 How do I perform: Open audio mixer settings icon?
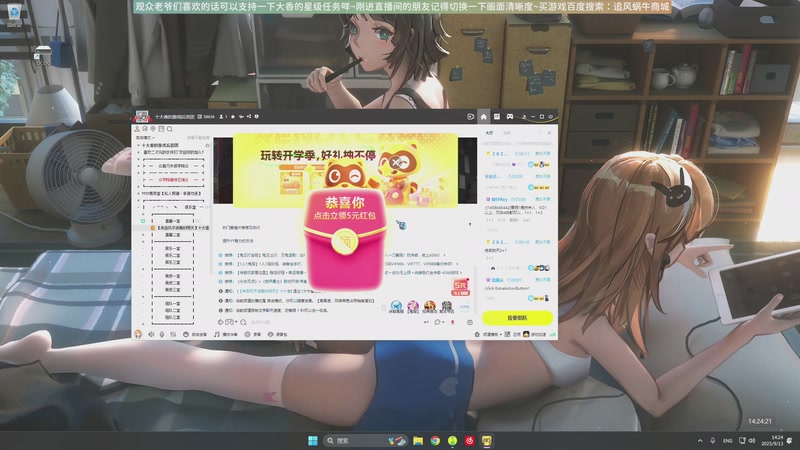[x=173, y=334]
